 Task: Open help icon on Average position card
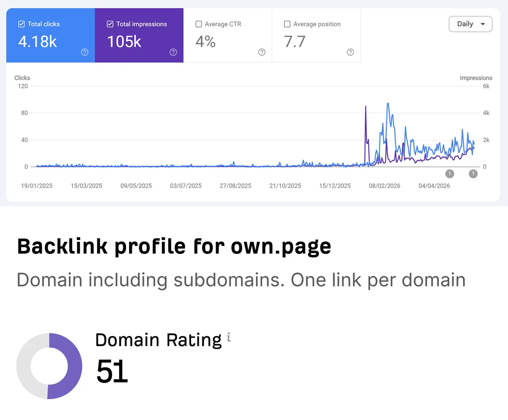350,52
